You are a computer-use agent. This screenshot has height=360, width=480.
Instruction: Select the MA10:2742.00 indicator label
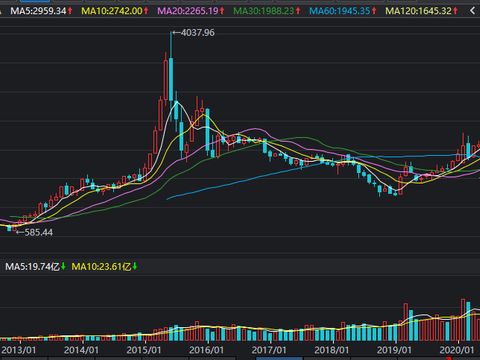[x=112, y=11]
